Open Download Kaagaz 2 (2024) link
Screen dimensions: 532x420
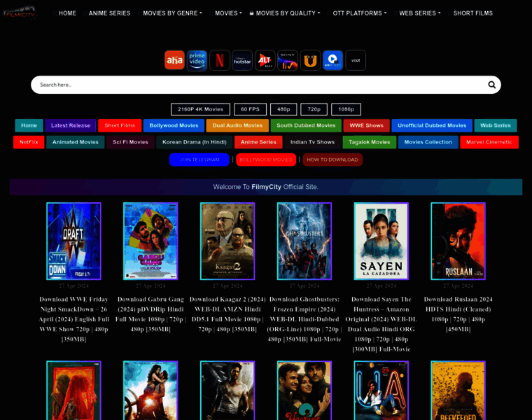point(227,314)
